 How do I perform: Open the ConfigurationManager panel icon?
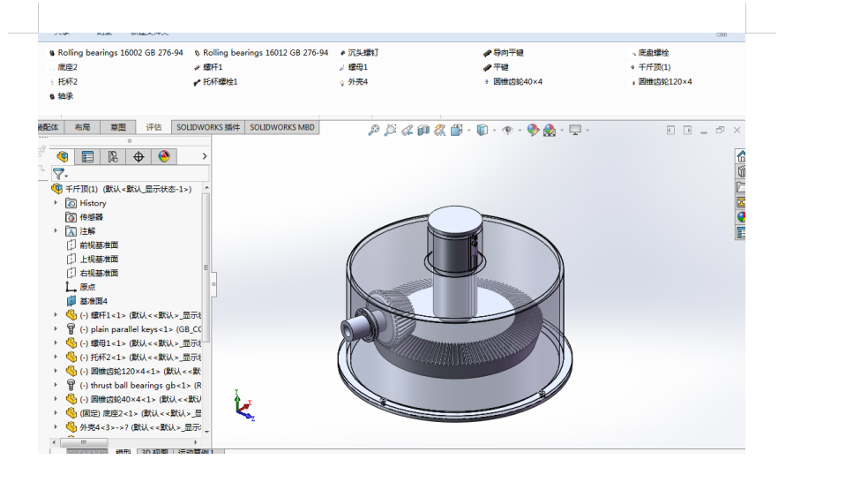(x=113, y=156)
